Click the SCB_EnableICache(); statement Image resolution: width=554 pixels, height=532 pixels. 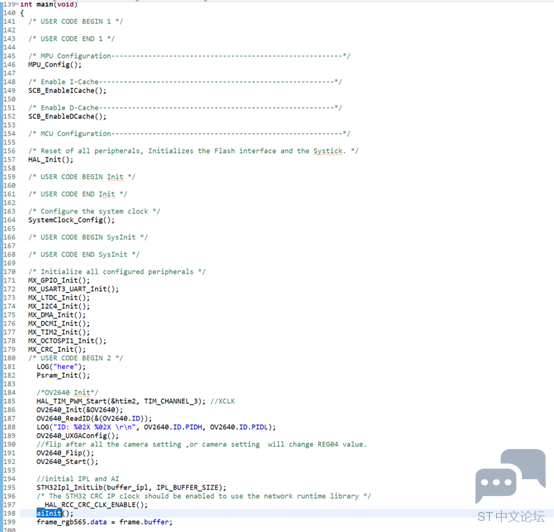(x=67, y=90)
